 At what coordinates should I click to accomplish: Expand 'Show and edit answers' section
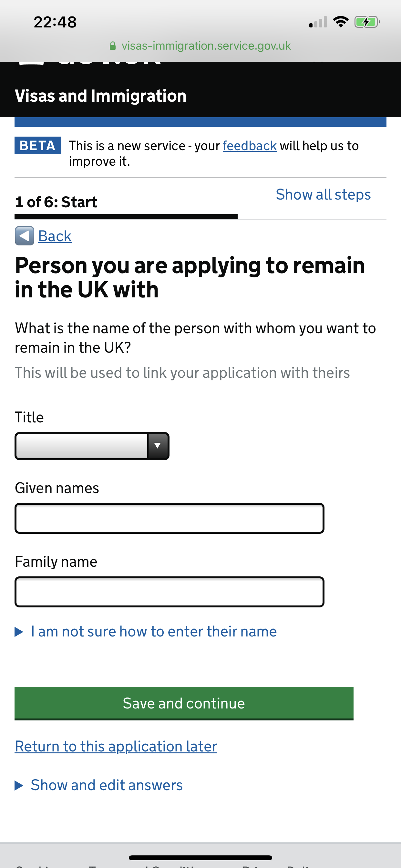[x=99, y=785]
